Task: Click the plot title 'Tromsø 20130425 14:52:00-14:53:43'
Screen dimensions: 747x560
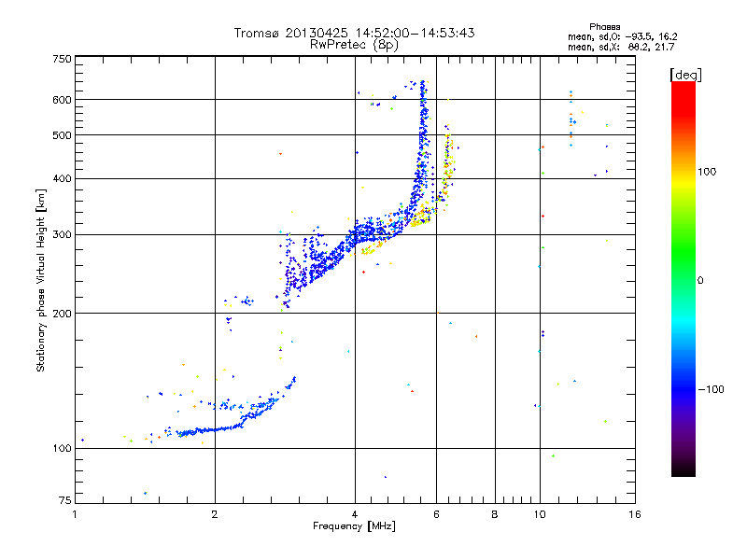Action: coord(354,33)
